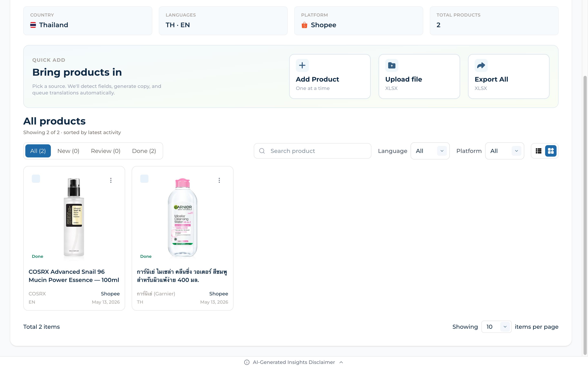Click the folder upload icon in Upload file card

click(x=392, y=65)
